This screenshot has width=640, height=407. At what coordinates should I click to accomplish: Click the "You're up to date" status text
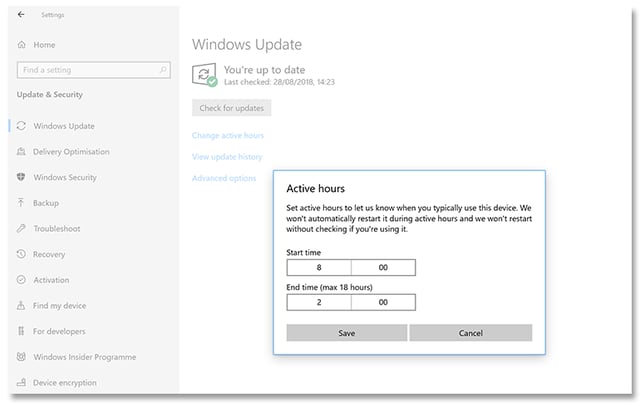(264, 69)
